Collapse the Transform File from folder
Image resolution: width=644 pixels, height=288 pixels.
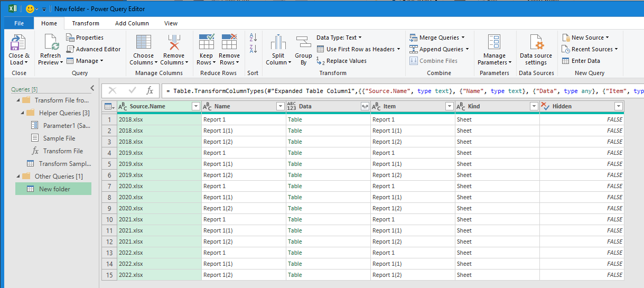[x=18, y=100]
